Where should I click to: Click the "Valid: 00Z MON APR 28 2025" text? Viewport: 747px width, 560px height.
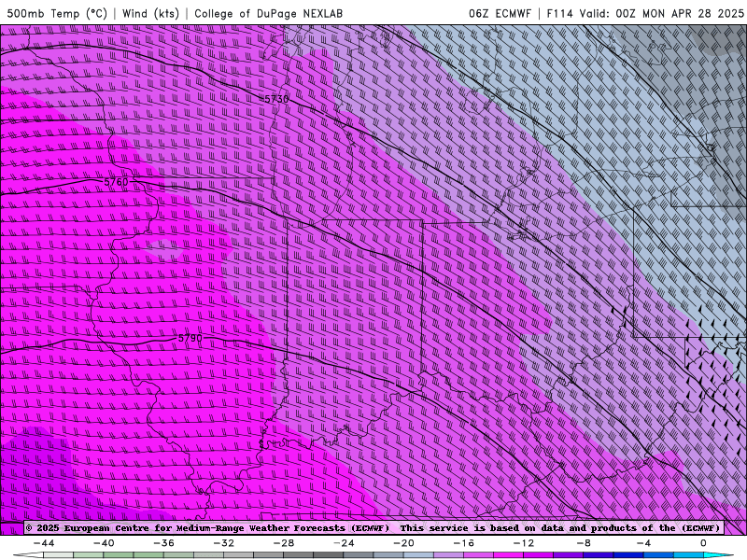click(662, 13)
